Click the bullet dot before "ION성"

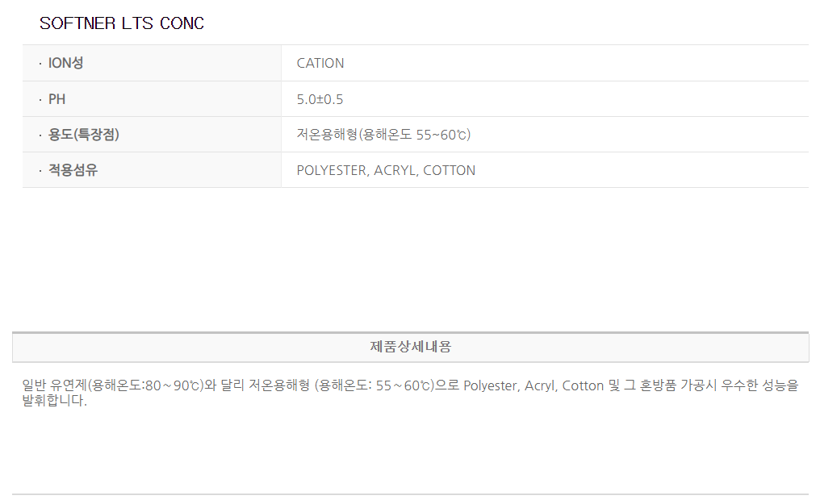point(40,64)
